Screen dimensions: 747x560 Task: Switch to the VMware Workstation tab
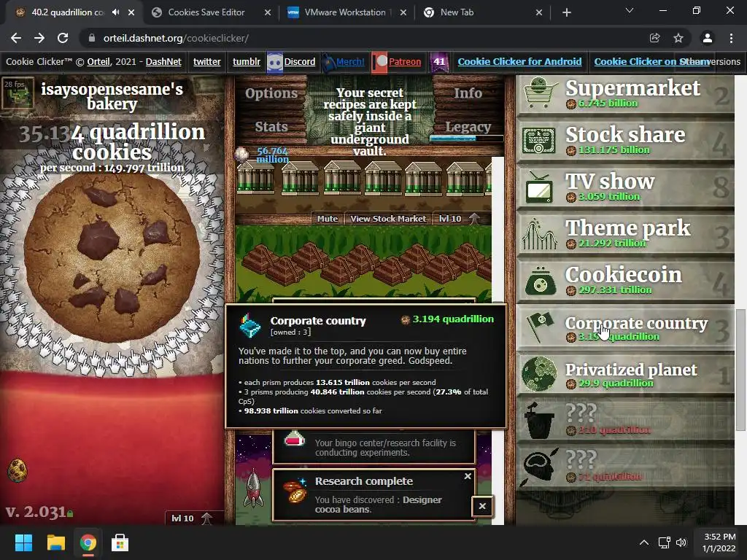344,12
